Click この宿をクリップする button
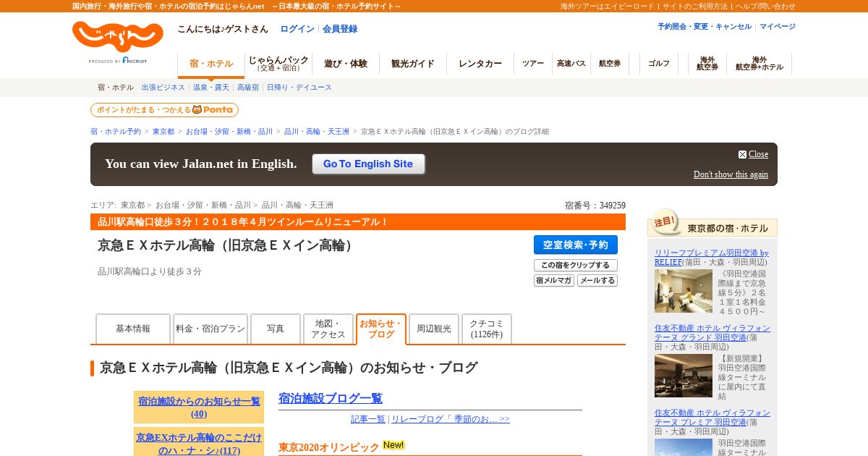 pos(576,266)
